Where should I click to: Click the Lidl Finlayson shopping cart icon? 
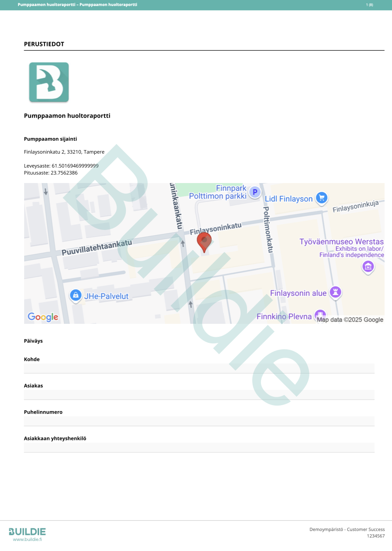321,198
